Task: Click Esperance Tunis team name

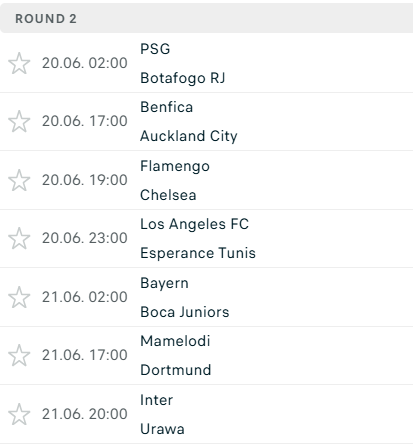Action: [x=198, y=253]
